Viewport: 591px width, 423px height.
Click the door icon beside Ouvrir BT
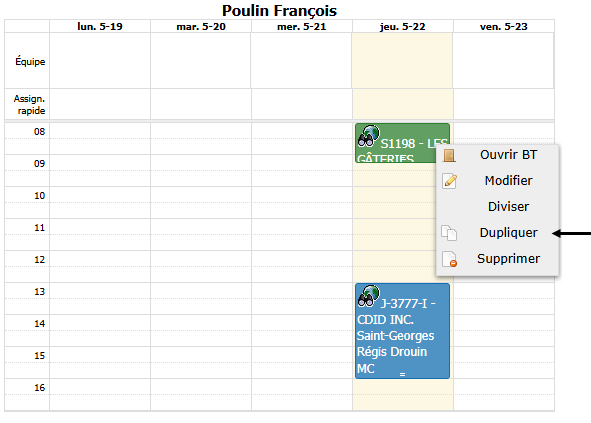point(449,155)
